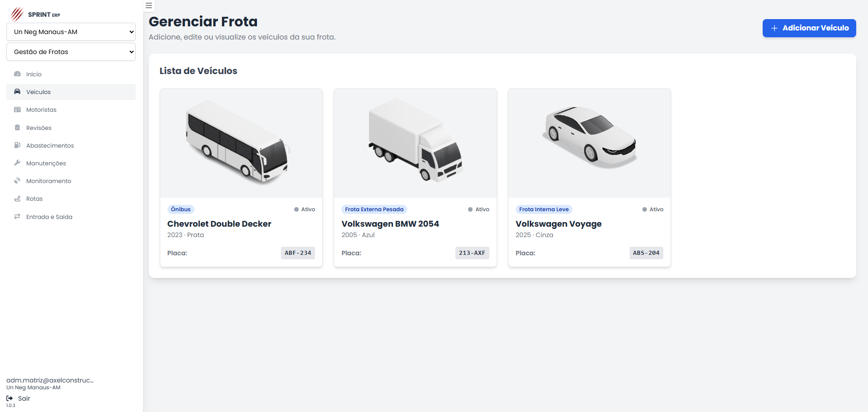868x412 pixels.
Task: Click the Rotas route icon
Action: (x=17, y=199)
